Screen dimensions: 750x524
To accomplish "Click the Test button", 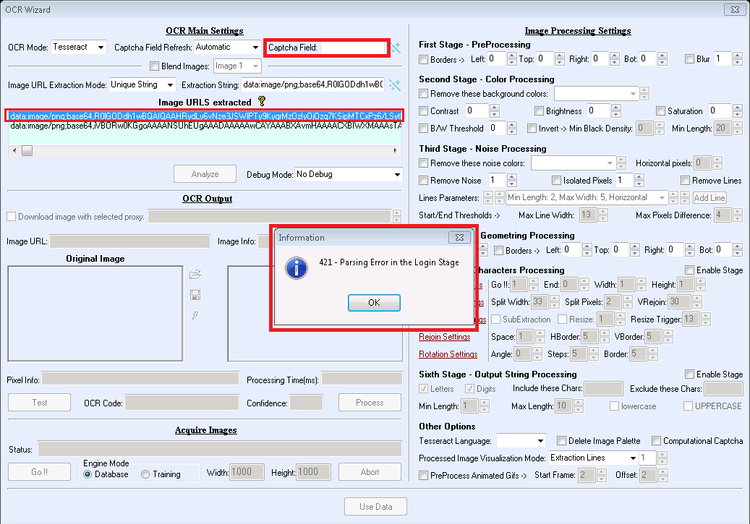I will 39,403.
